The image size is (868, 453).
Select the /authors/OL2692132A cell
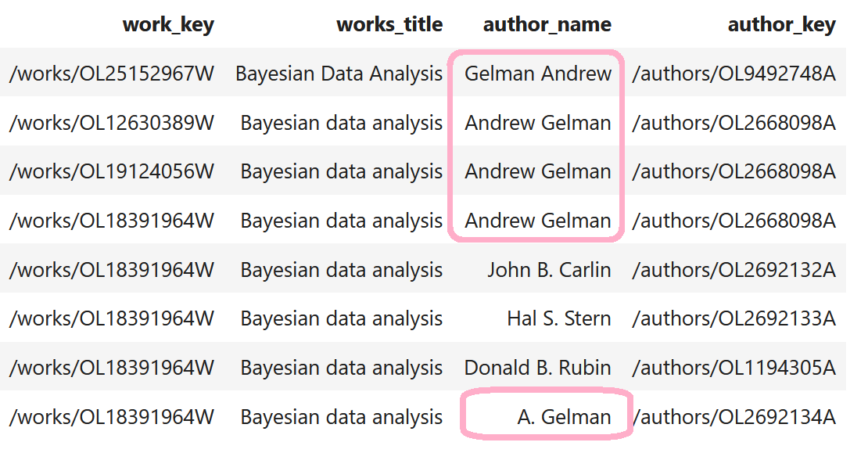733,270
